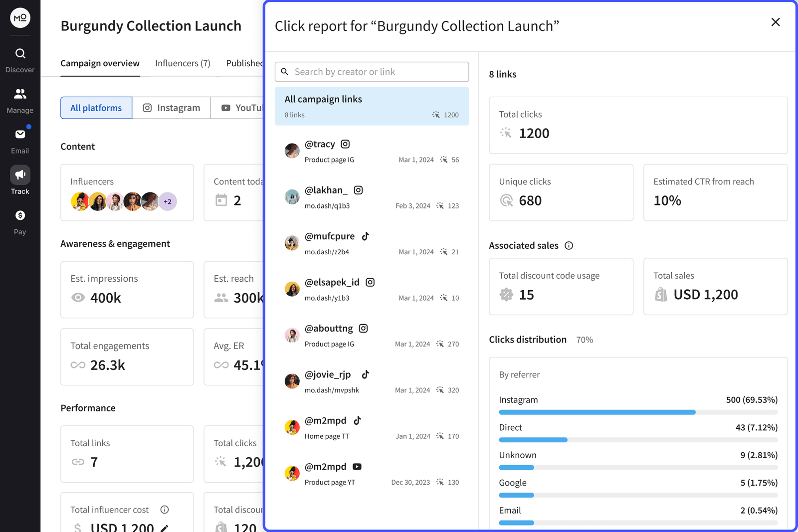Open the Pay section in sidebar

coord(19,215)
